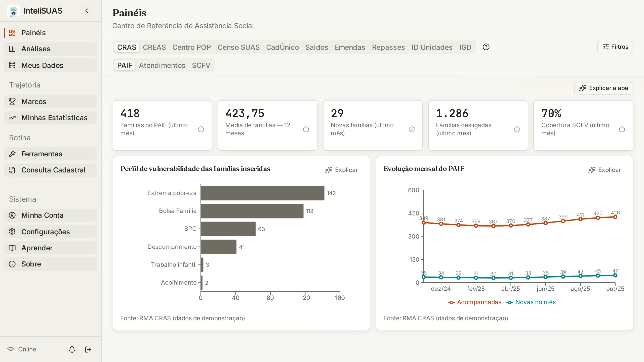Click the Sobre info icon
This screenshot has height=362, width=644.
pos(12,264)
